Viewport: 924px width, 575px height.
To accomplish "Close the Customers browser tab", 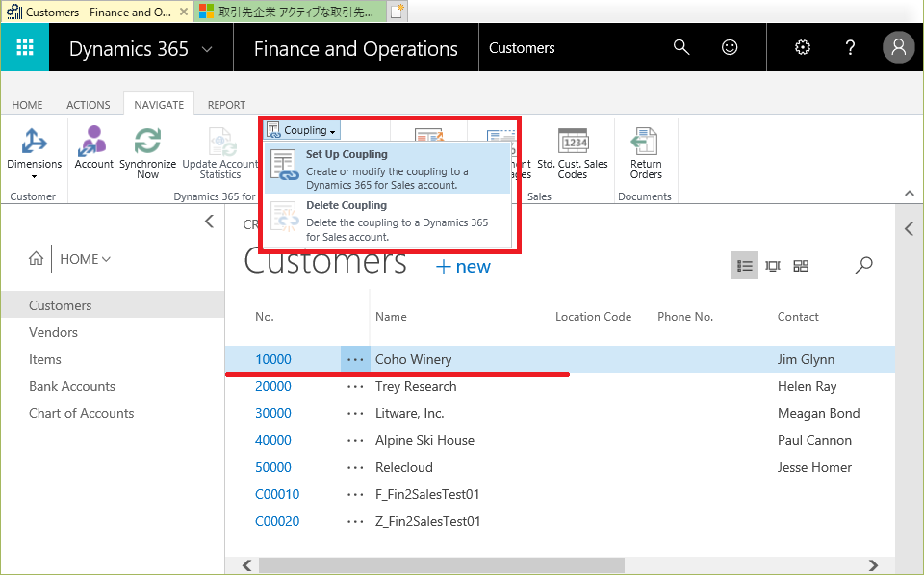I will pyautogui.click(x=184, y=12).
